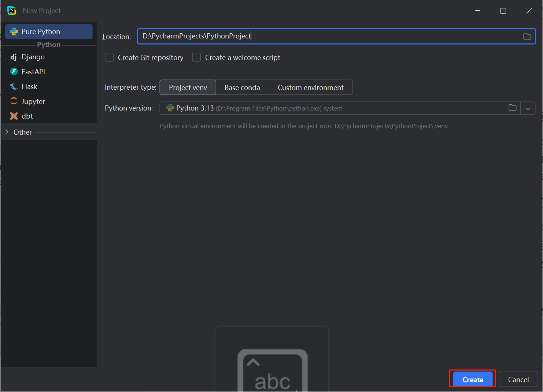This screenshot has height=392, width=543.
Task: Select Project venv interpreter type
Action: pyautogui.click(x=188, y=87)
